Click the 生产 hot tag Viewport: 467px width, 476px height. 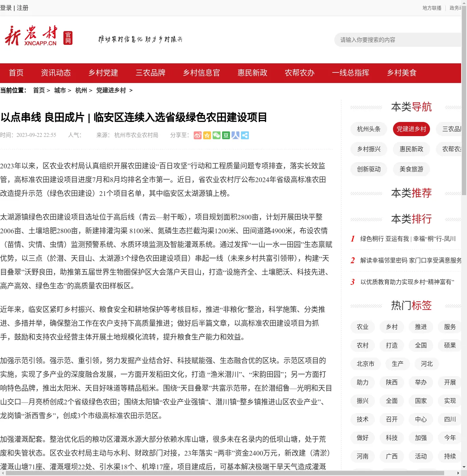tap(398, 364)
